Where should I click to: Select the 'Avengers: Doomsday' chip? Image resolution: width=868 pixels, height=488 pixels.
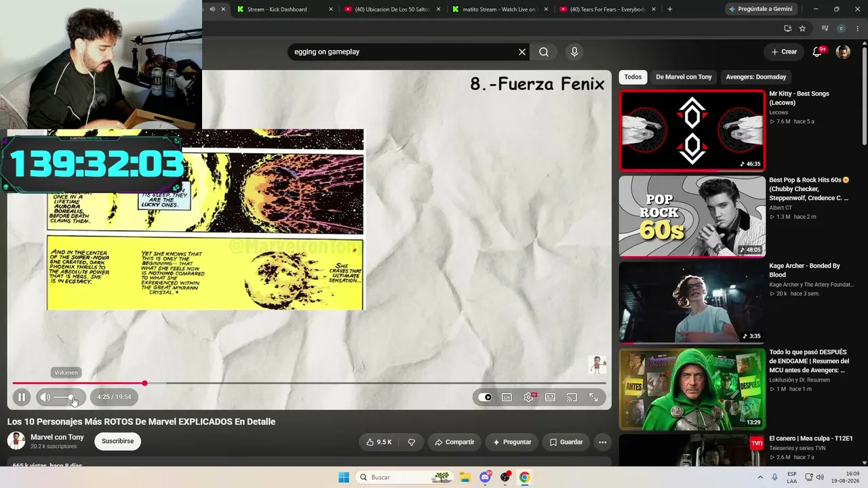(756, 77)
